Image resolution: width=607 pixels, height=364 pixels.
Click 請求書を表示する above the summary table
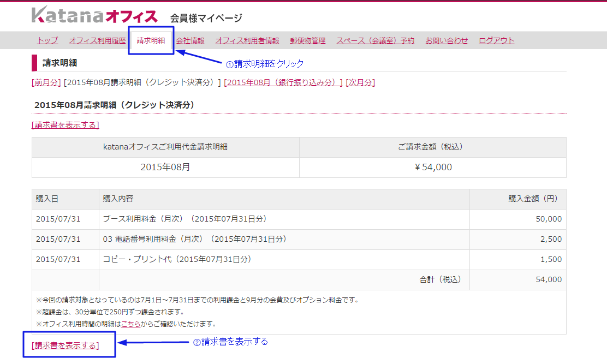coord(66,125)
